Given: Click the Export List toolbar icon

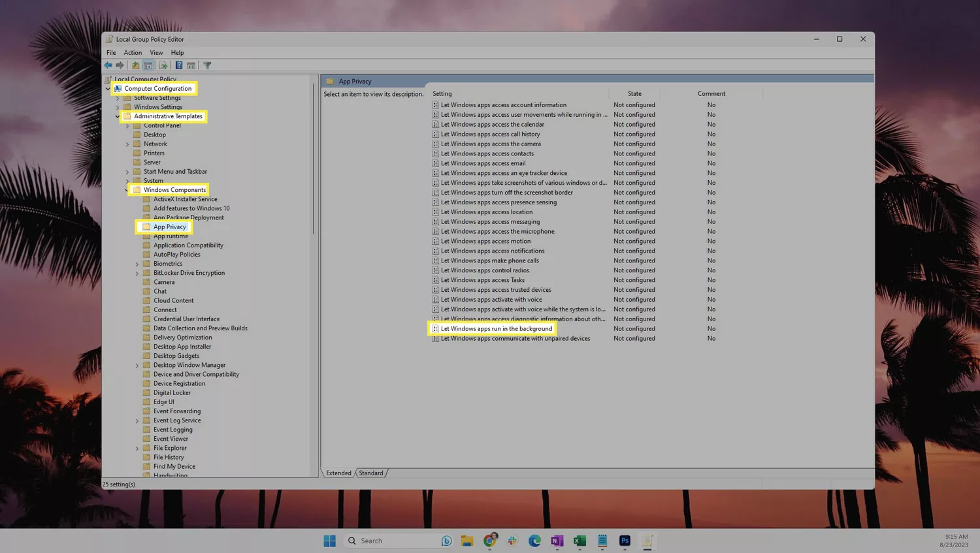Looking at the screenshot, I should pyautogui.click(x=163, y=65).
